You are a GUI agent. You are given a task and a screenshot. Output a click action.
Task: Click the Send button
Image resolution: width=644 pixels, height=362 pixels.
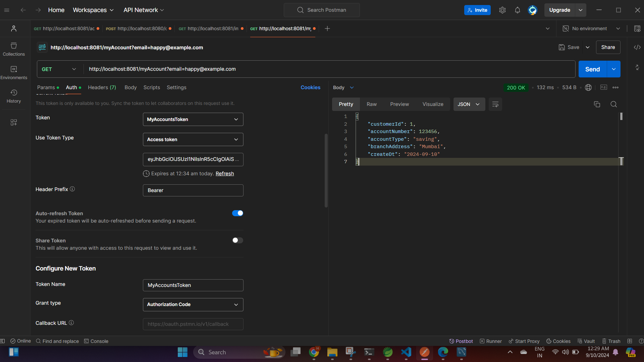(x=592, y=69)
